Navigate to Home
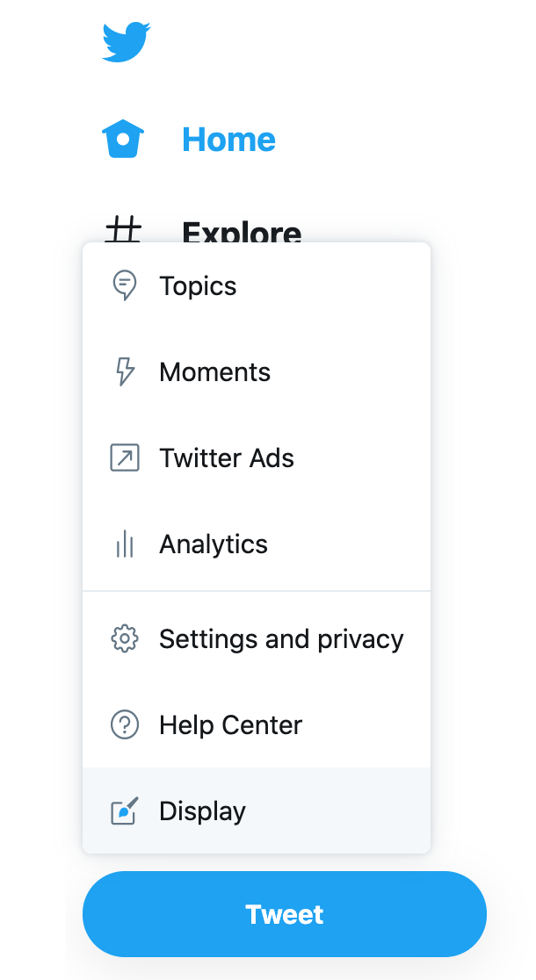The image size is (536, 980). [x=228, y=138]
